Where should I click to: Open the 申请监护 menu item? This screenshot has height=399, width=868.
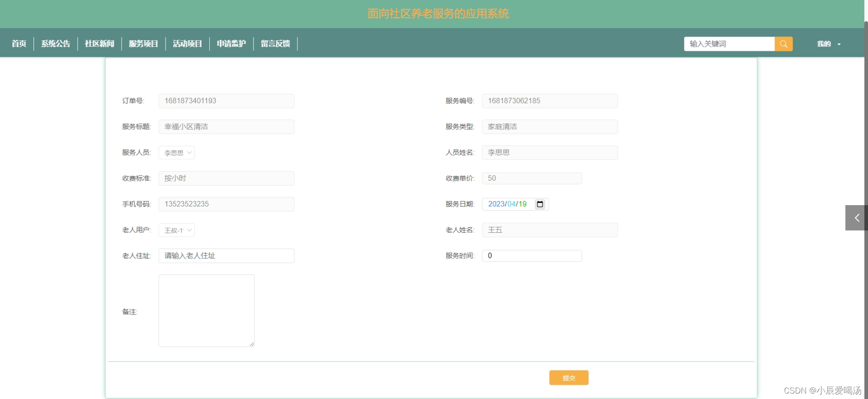point(231,44)
